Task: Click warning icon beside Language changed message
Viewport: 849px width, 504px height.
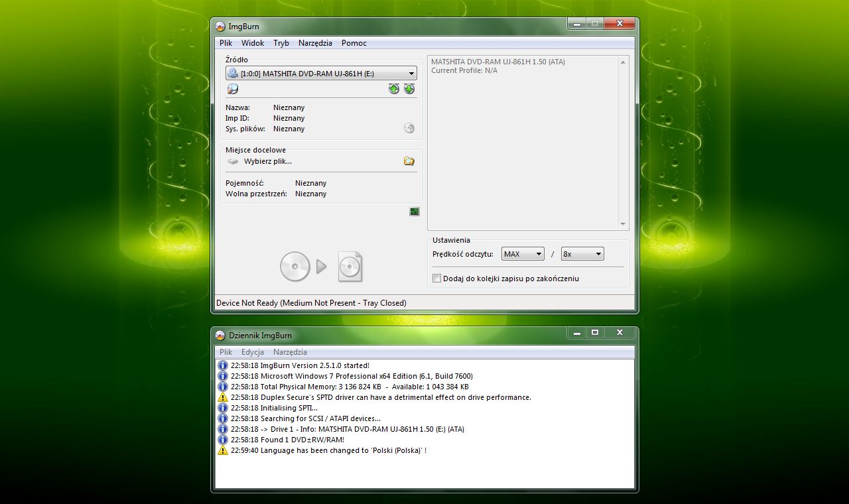Action: click(223, 450)
